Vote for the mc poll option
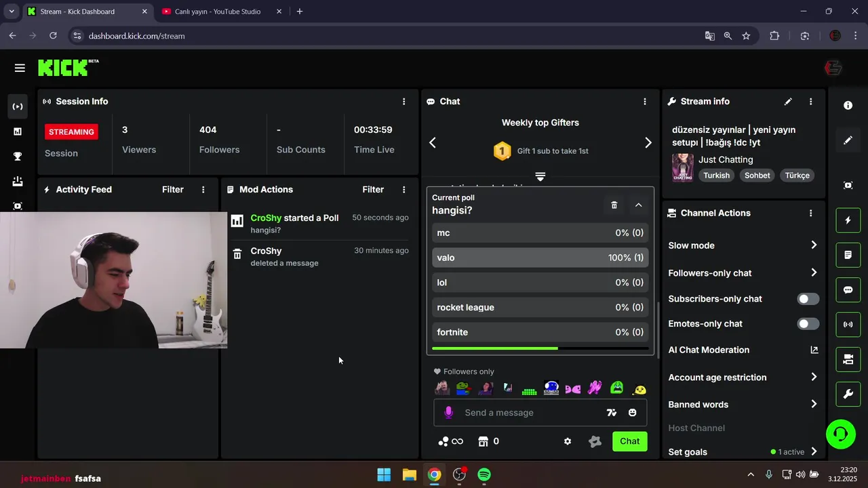 point(540,232)
